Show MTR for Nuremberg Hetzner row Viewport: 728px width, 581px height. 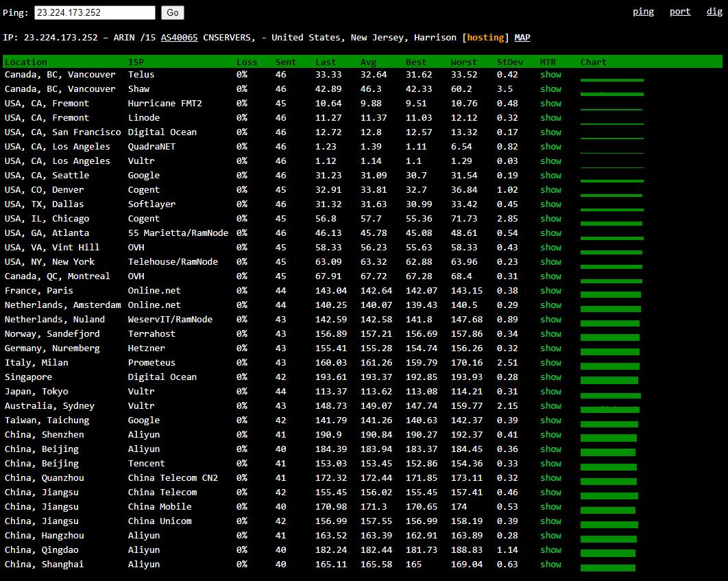click(550, 348)
